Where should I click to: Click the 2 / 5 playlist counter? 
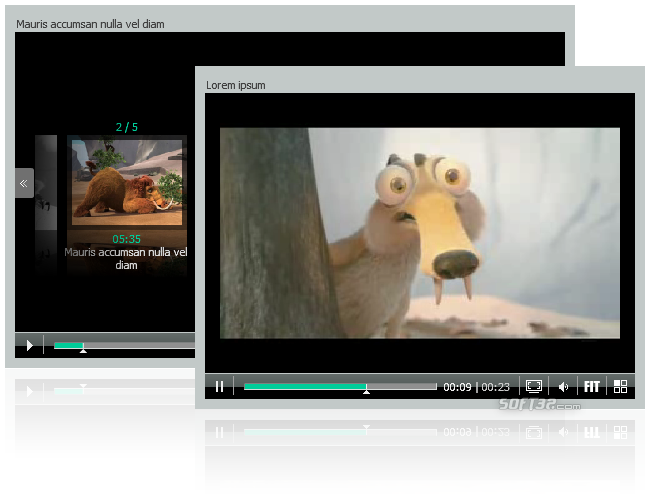tap(127, 127)
